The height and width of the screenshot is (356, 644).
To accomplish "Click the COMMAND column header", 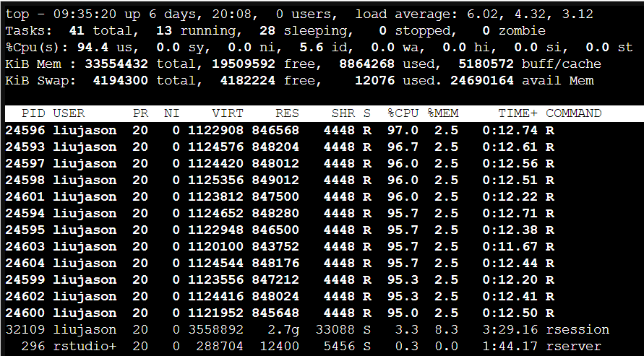I will 573,113.
